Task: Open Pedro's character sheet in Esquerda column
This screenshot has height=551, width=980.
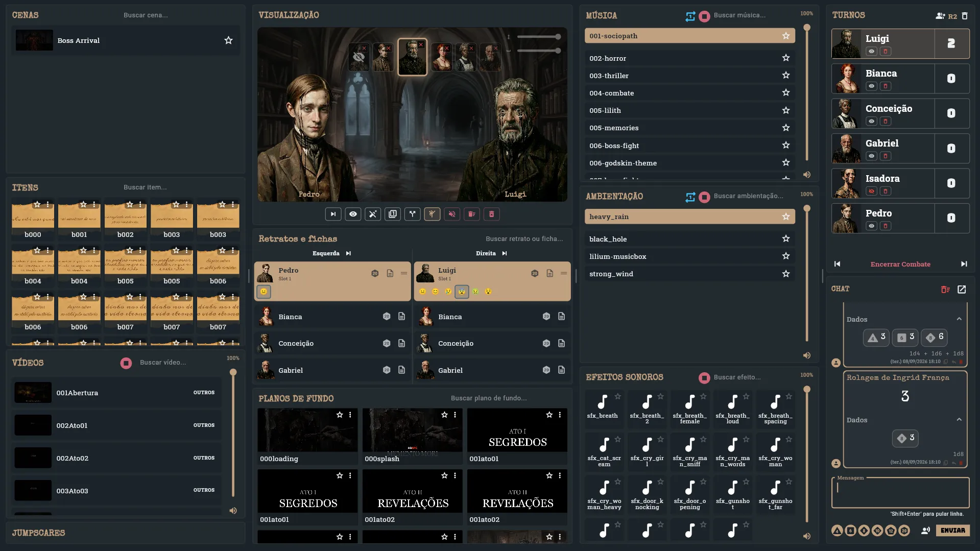Action: pyautogui.click(x=390, y=274)
